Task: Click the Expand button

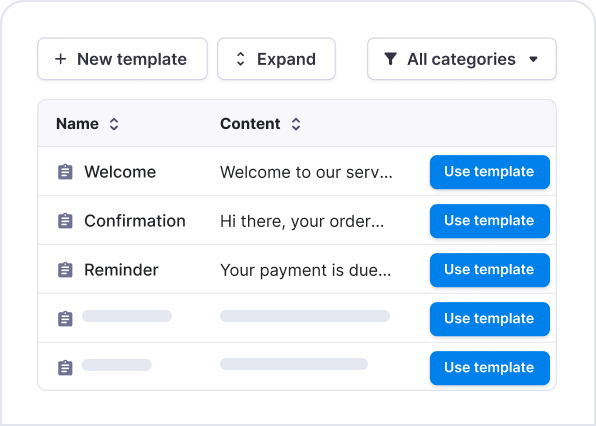Action: pos(276,59)
